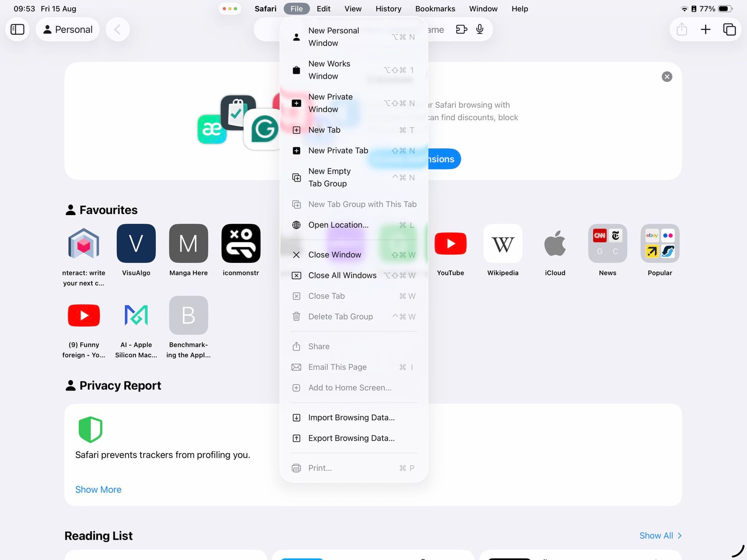The image size is (747, 560).
Task: Go back with the chevron button
Action: (117, 29)
